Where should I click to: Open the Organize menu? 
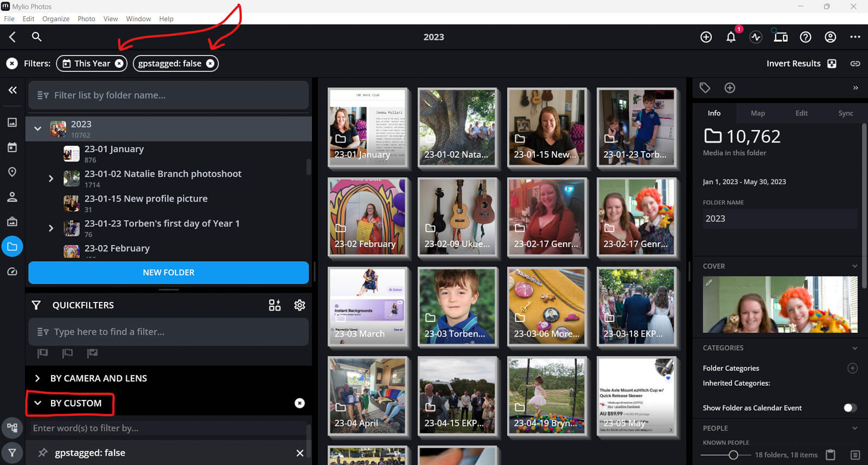point(56,18)
